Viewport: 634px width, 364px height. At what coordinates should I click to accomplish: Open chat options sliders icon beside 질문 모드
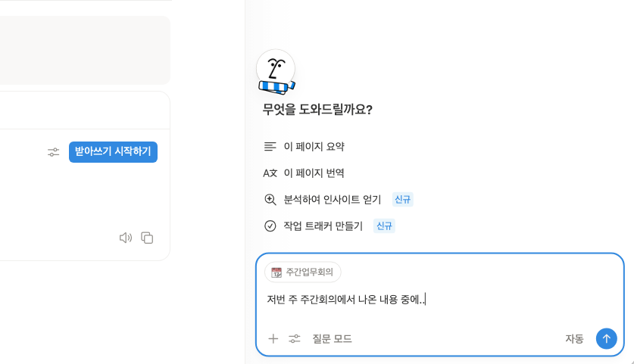[x=295, y=338]
